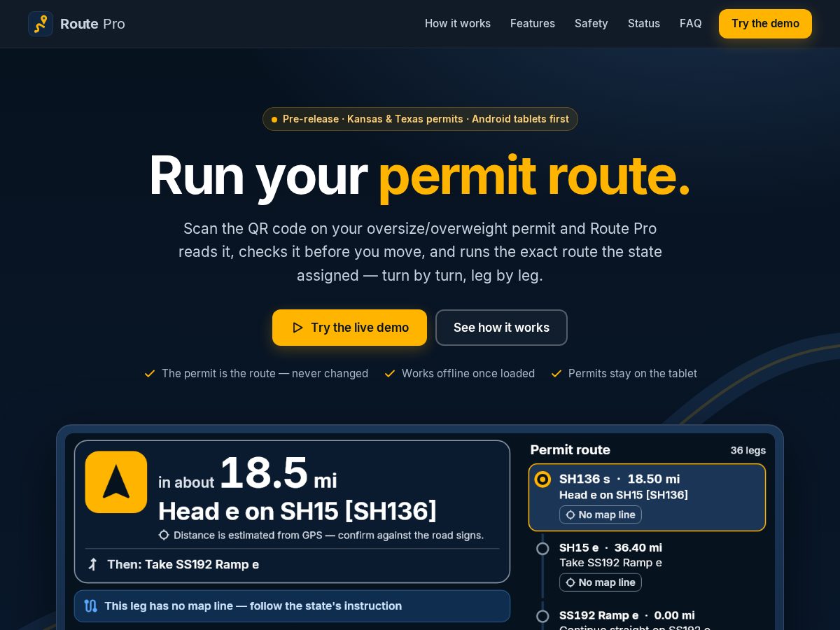840x630 pixels.
Task: Click the play icon in Try the live demo
Action: [297, 328]
